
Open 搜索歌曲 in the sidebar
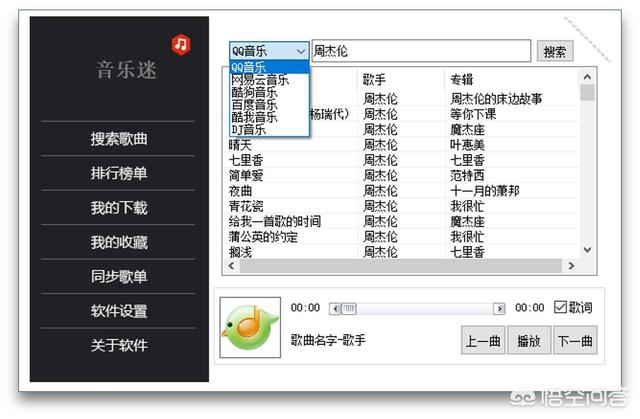click(118, 139)
